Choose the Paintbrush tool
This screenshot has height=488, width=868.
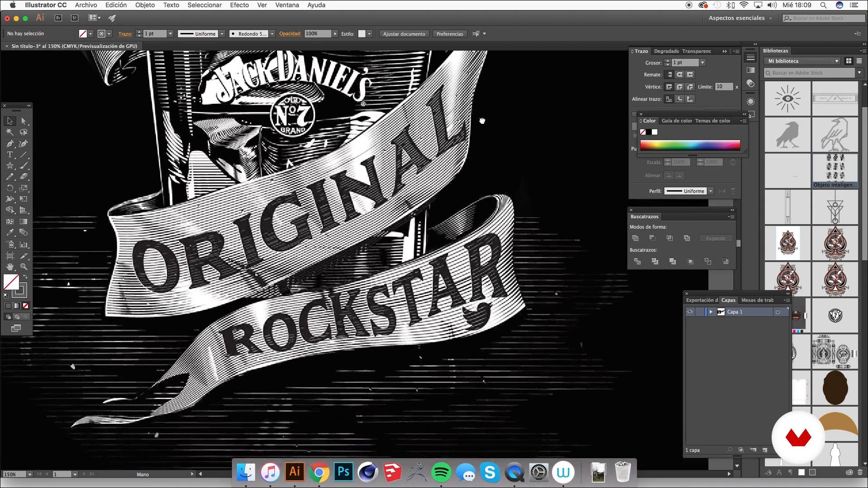coord(24,166)
